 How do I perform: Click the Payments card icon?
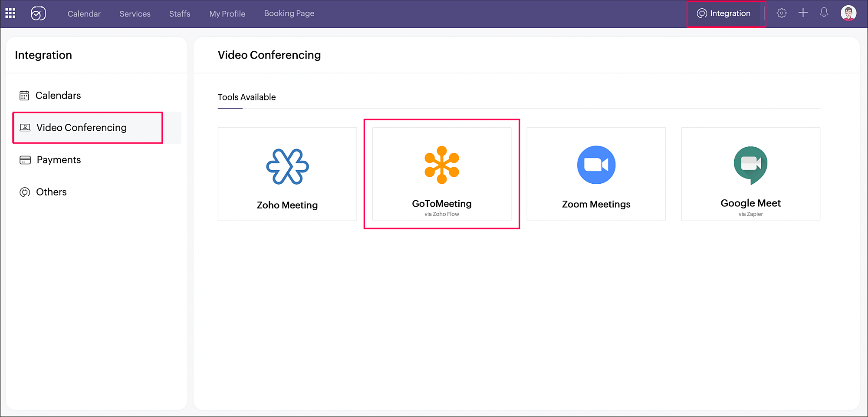tap(25, 160)
